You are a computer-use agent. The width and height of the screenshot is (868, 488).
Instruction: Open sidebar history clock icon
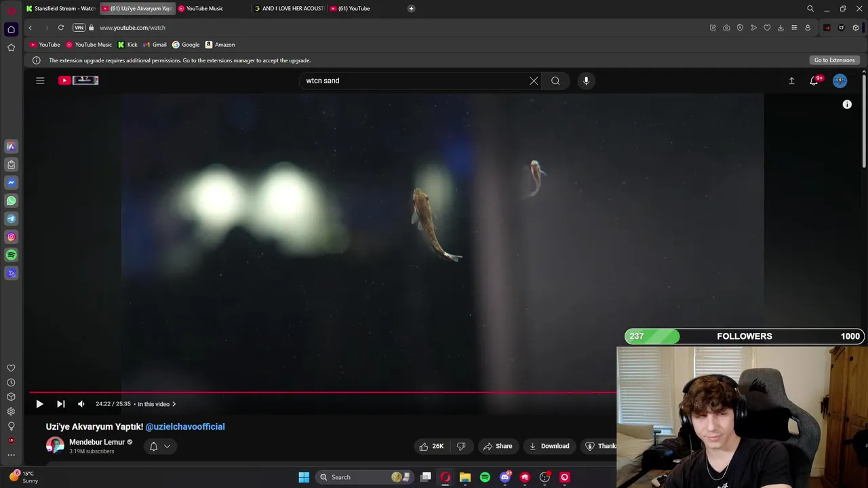click(11, 382)
